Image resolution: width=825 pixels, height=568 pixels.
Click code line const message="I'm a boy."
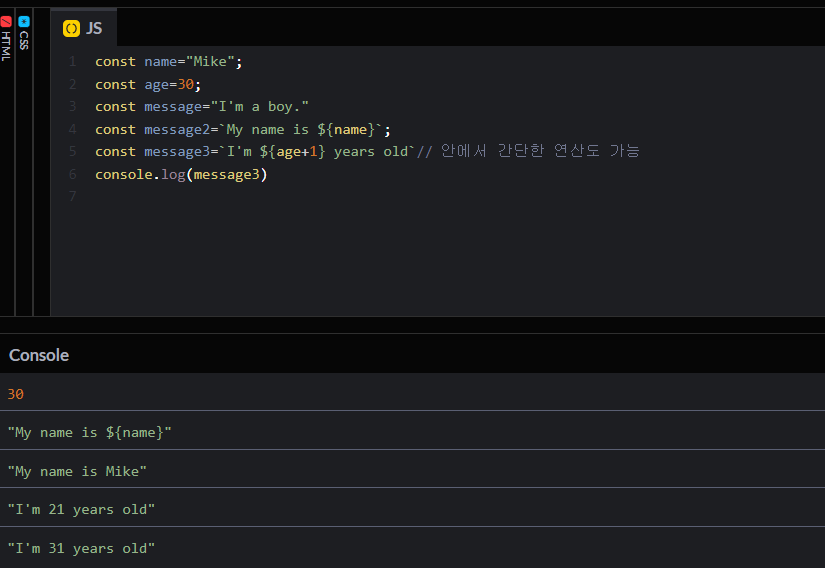202,107
